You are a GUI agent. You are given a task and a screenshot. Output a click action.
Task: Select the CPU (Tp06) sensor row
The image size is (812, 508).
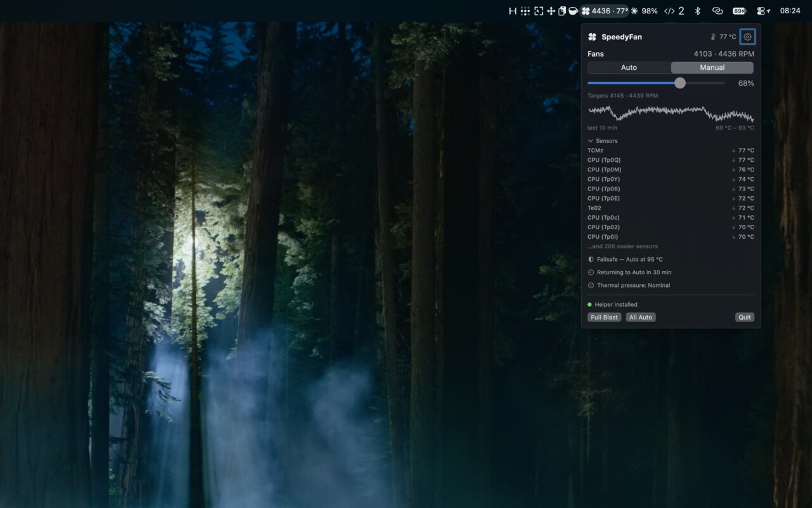[671, 189]
